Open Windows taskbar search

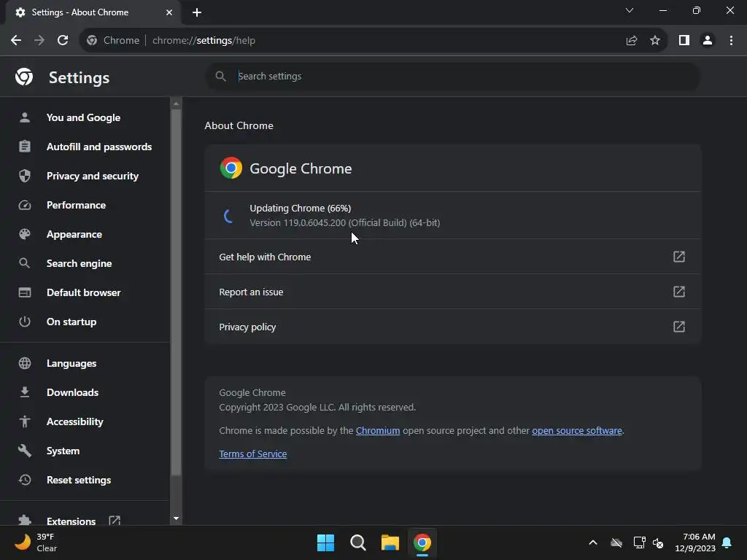coord(357,542)
